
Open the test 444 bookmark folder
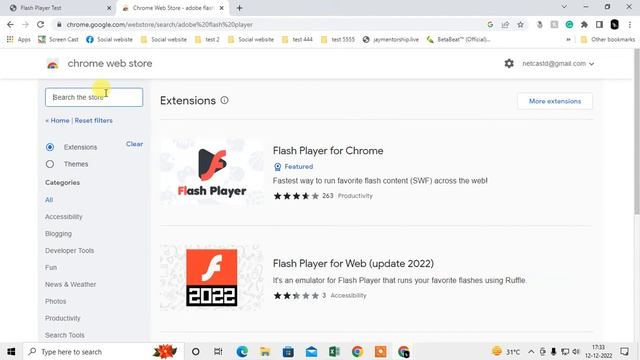tap(297, 40)
